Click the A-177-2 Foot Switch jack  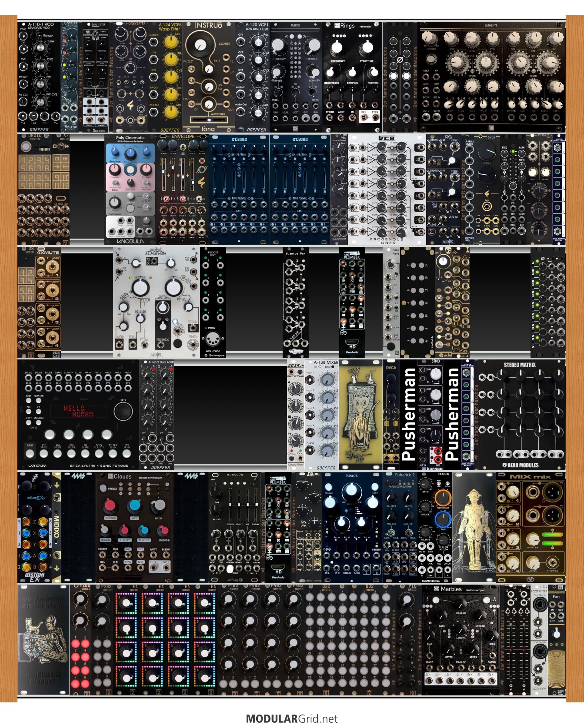tap(540, 651)
